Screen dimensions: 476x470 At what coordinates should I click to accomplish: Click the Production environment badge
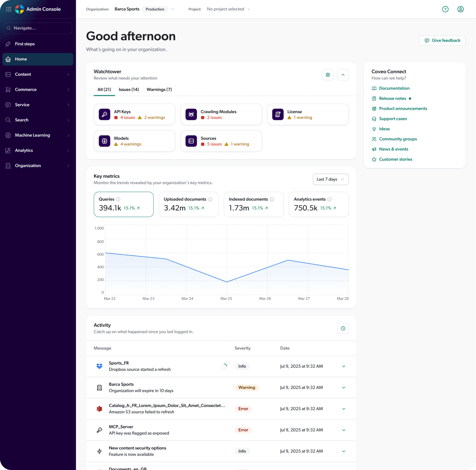tap(155, 9)
